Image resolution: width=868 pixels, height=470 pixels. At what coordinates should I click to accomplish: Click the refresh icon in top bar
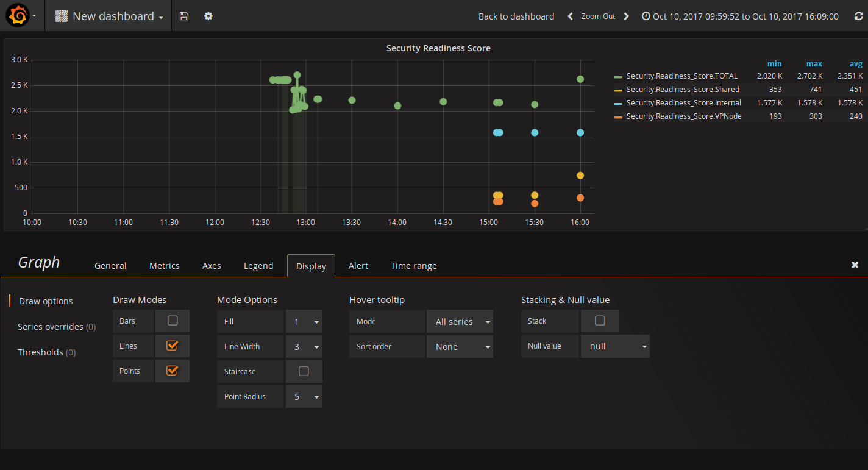(859, 16)
